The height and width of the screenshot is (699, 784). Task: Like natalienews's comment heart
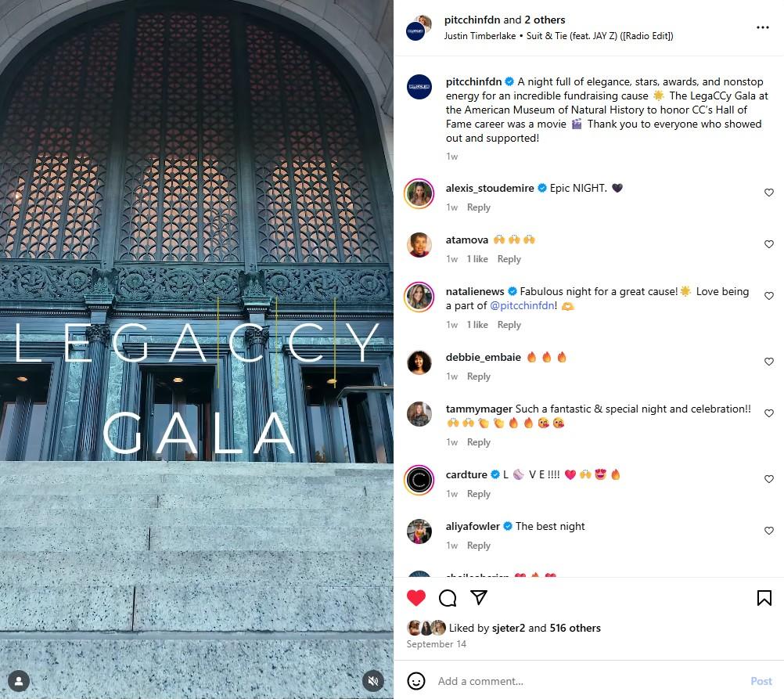pos(769,296)
